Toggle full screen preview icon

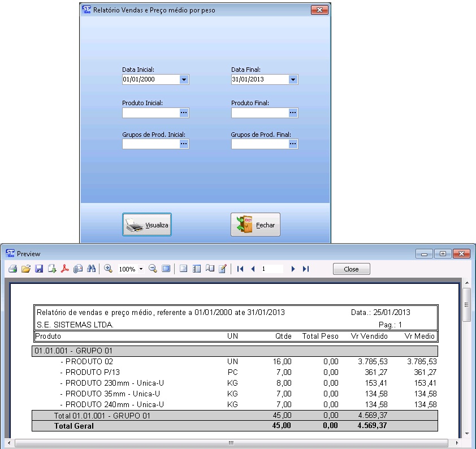166,269
